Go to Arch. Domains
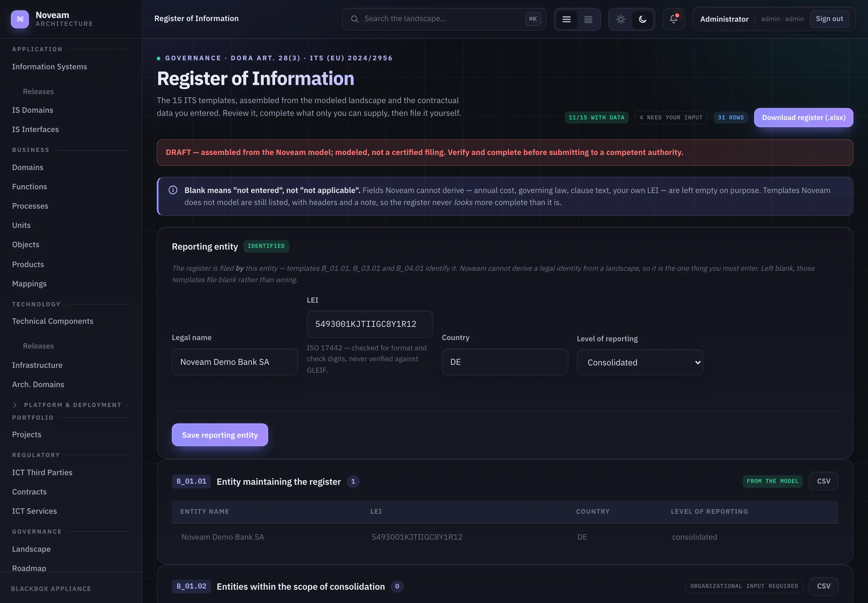 click(x=38, y=384)
